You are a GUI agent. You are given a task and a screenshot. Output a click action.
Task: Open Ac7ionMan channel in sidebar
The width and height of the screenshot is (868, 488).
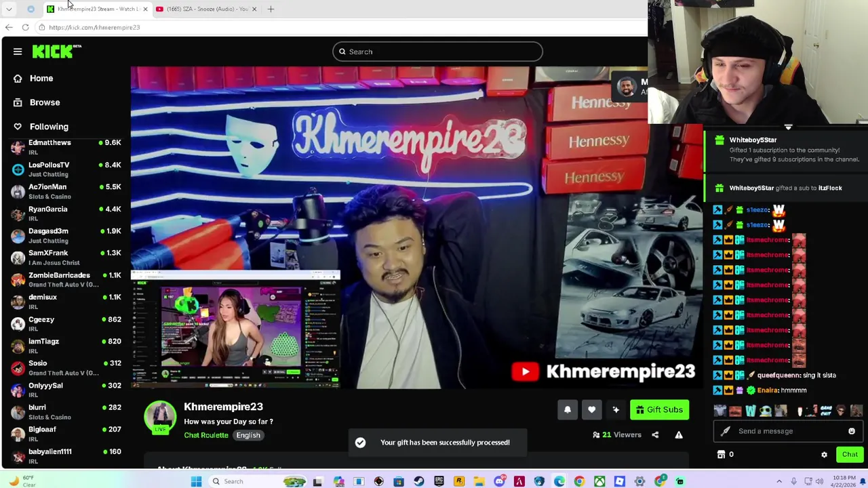coord(66,191)
